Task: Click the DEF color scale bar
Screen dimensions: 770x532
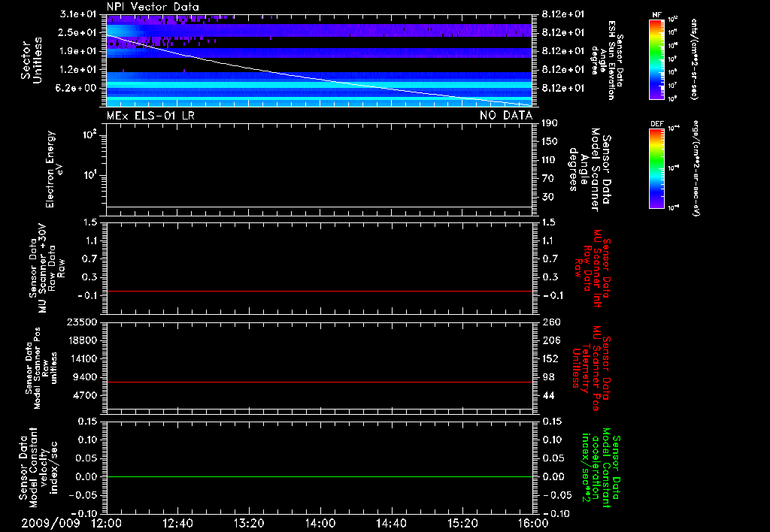Action: tap(657, 168)
